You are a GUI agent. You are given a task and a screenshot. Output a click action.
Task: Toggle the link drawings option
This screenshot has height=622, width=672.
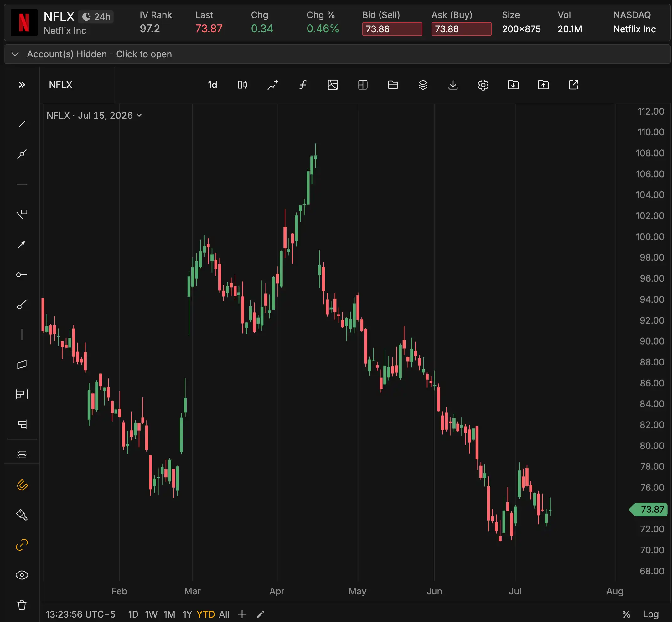click(x=22, y=545)
